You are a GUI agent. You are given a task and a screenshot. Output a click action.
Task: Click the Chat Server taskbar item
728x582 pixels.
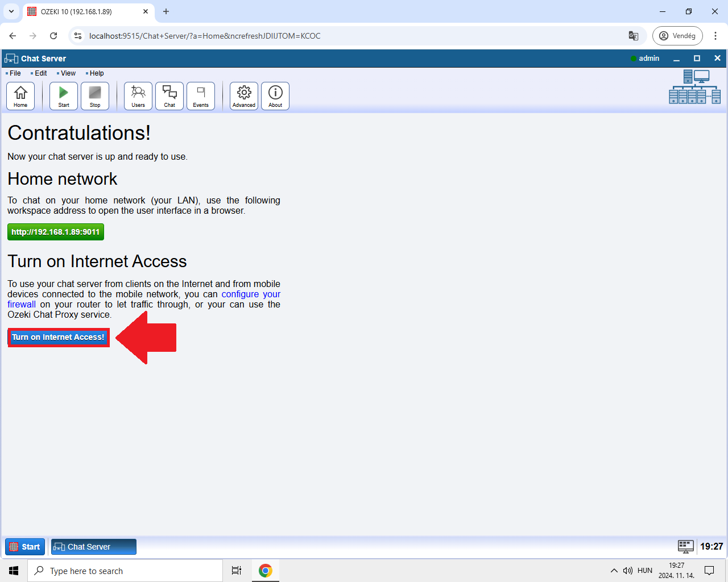pos(94,547)
